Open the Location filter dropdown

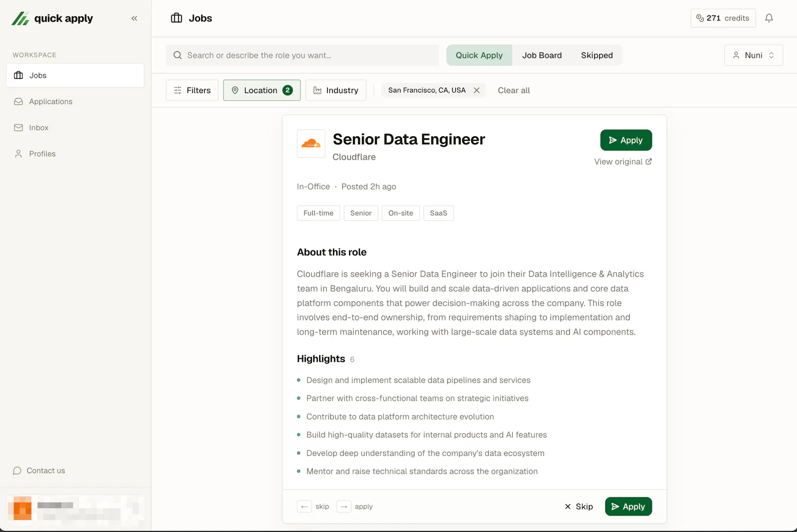tap(262, 90)
